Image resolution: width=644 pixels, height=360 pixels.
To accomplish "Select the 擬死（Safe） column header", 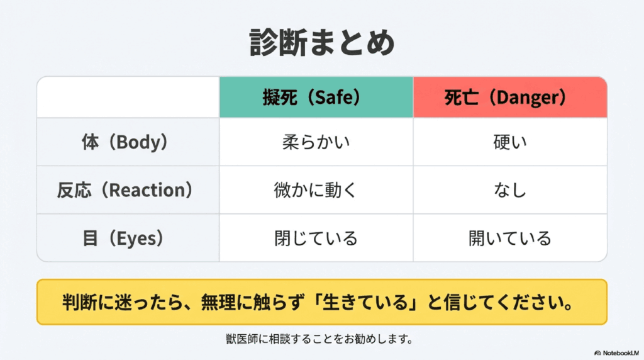I will click(316, 98).
